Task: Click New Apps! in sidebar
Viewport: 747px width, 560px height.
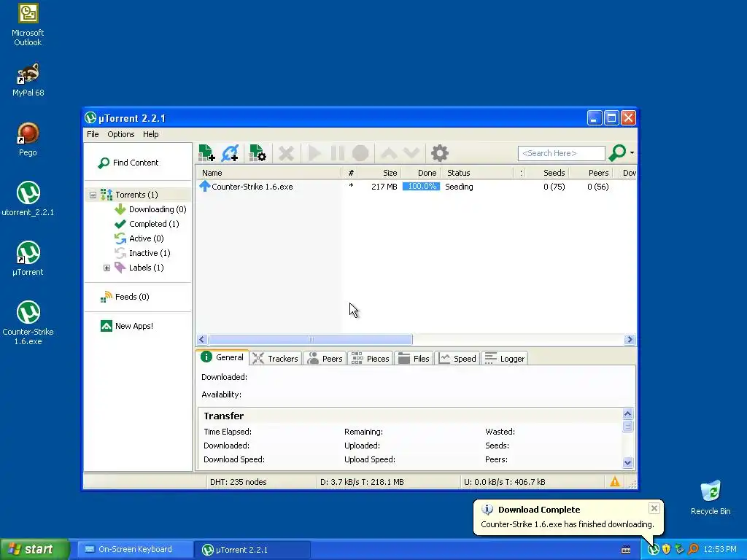Action: [x=127, y=326]
